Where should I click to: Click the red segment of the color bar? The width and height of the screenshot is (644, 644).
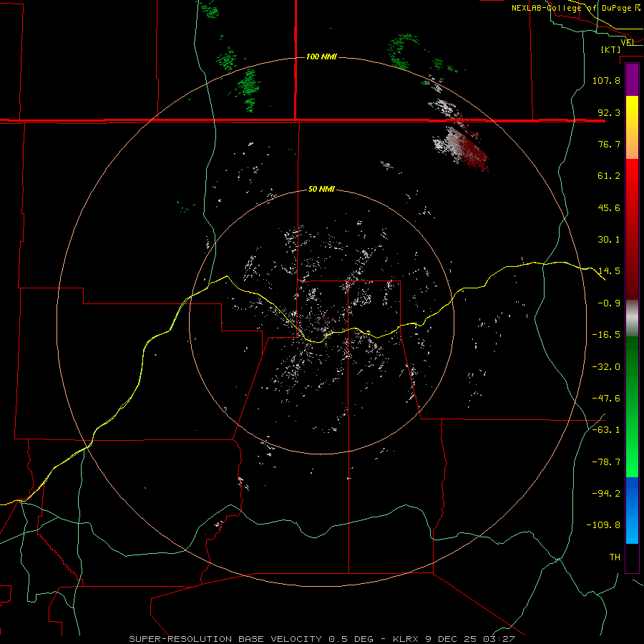pyautogui.click(x=632, y=229)
